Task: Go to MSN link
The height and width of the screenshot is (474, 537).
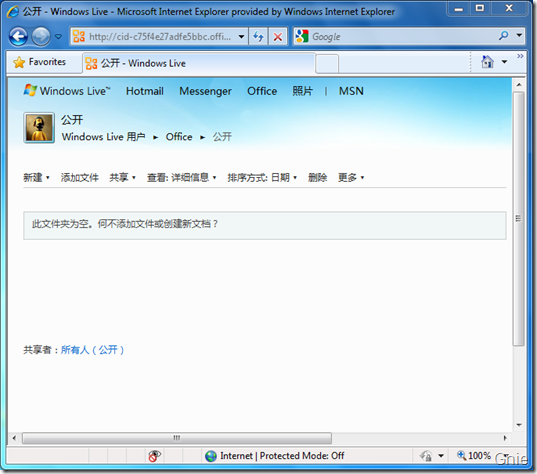Action: click(351, 91)
